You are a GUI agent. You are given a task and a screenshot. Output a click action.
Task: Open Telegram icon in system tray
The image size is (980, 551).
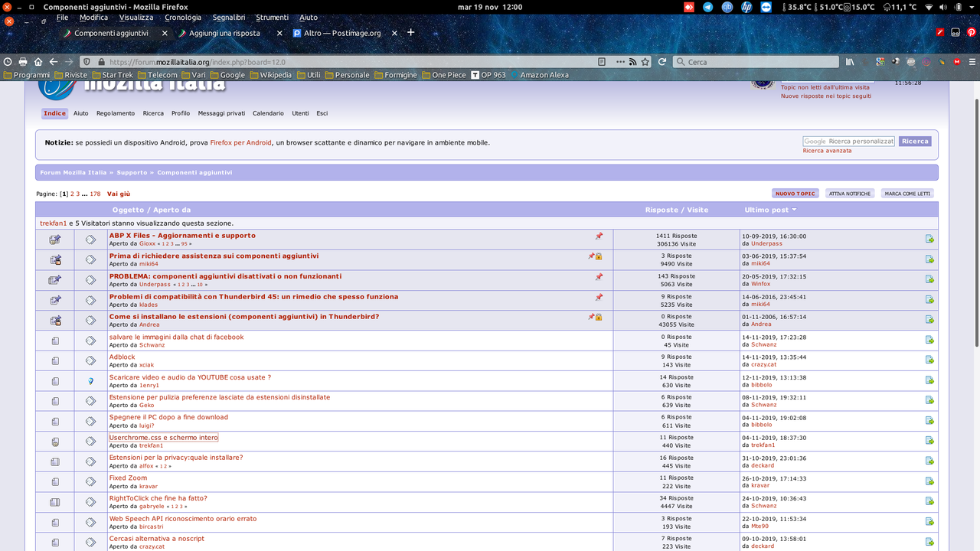tap(707, 7)
